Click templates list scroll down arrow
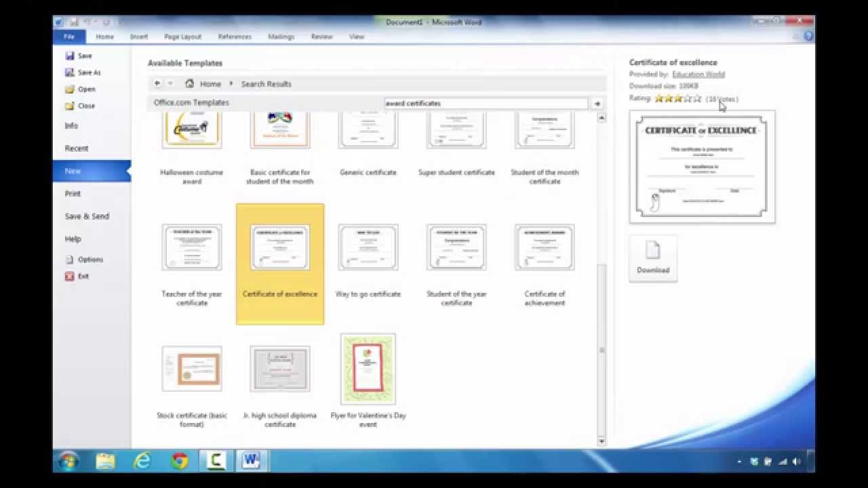This screenshot has width=868, height=488. click(x=601, y=441)
